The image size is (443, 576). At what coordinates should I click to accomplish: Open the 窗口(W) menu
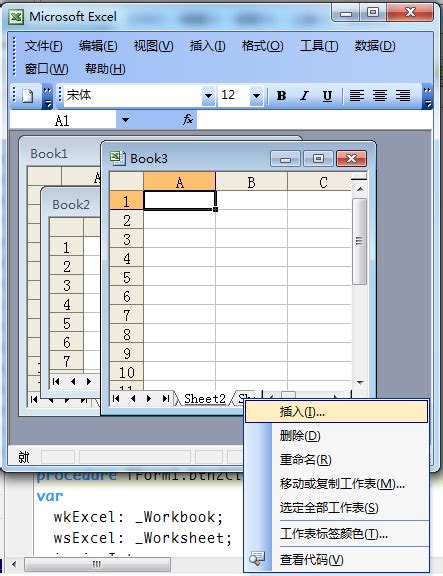pyautogui.click(x=46, y=69)
